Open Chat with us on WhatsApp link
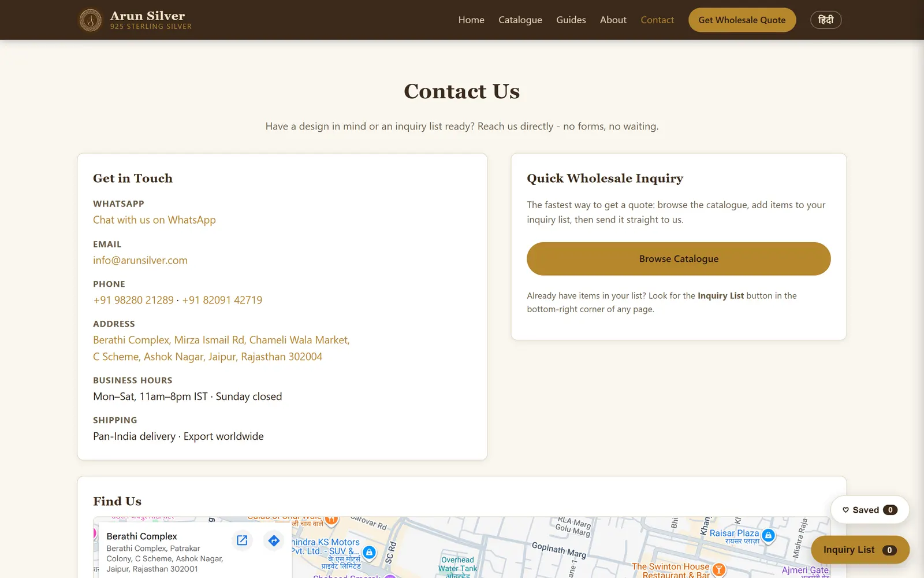 [x=154, y=220]
